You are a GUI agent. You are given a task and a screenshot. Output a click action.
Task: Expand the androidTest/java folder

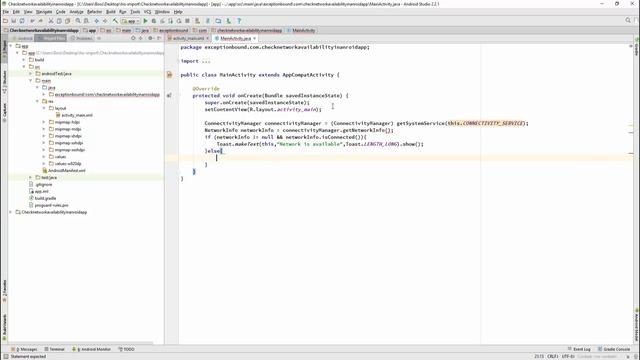[31, 73]
